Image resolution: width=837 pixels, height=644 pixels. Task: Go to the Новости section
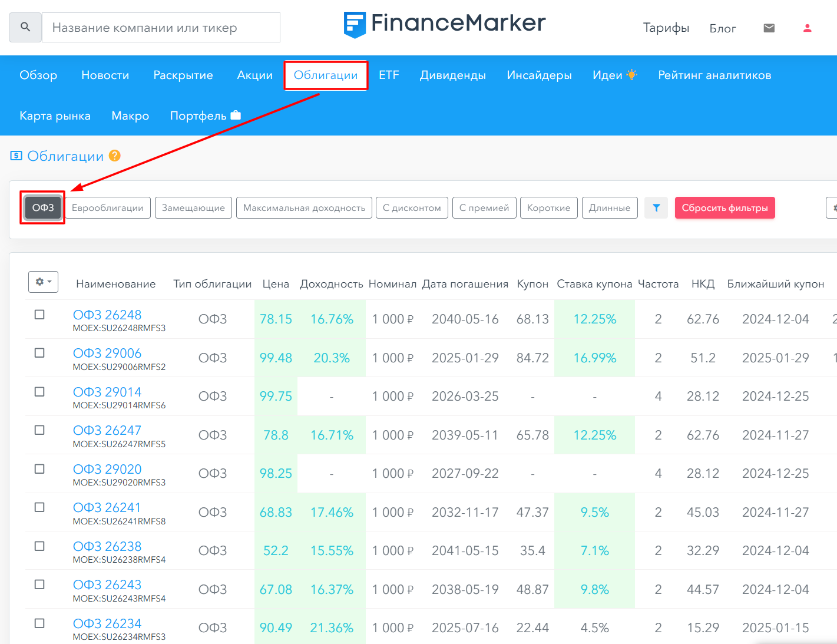point(105,75)
